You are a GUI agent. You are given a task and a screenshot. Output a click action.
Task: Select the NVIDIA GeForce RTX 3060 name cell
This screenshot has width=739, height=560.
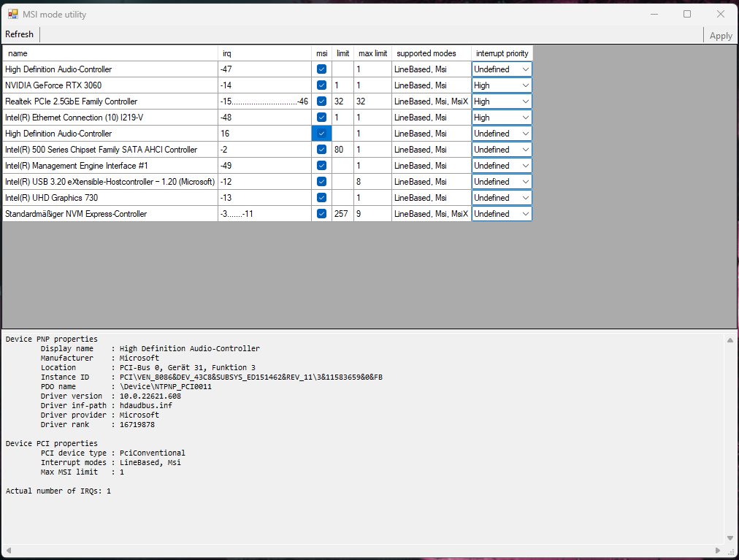pos(110,85)
